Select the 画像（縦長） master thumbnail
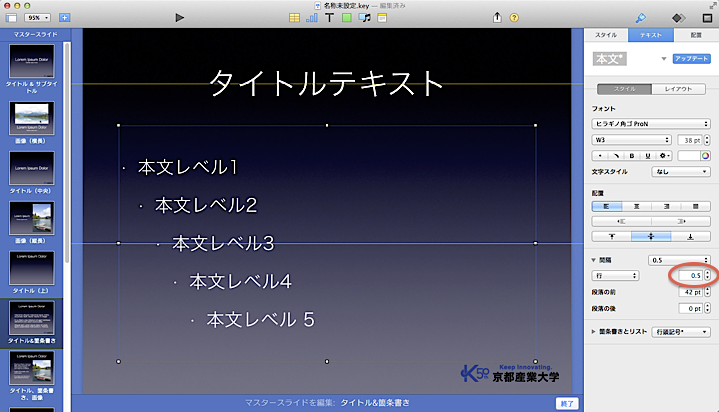719x412 pixels. [x=32, y=218]
